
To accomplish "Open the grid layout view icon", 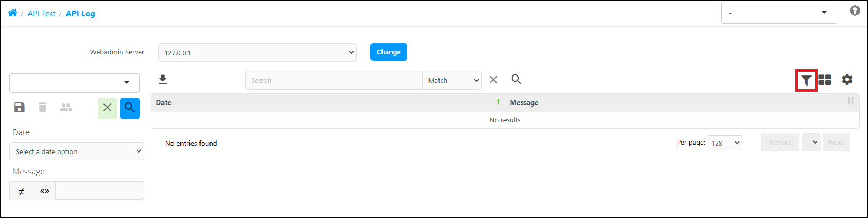I will [x=825, y=80].
